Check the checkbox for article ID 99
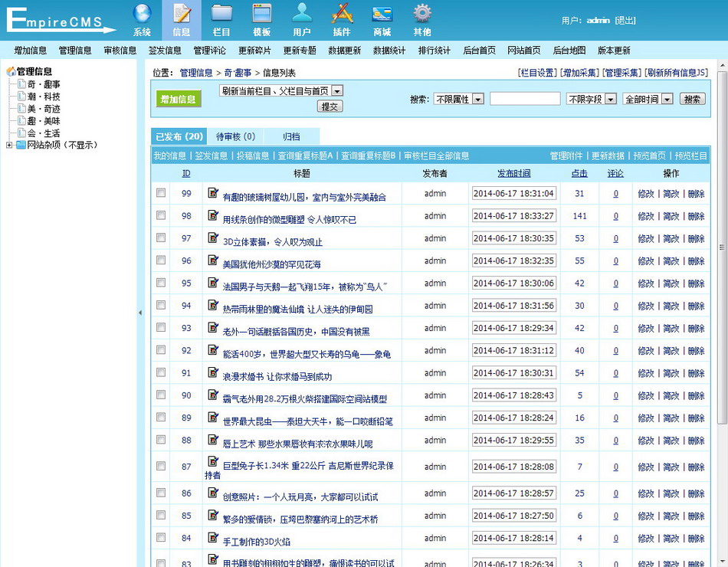The width and height of the screenshot is (728, 567). click(161, 194)
